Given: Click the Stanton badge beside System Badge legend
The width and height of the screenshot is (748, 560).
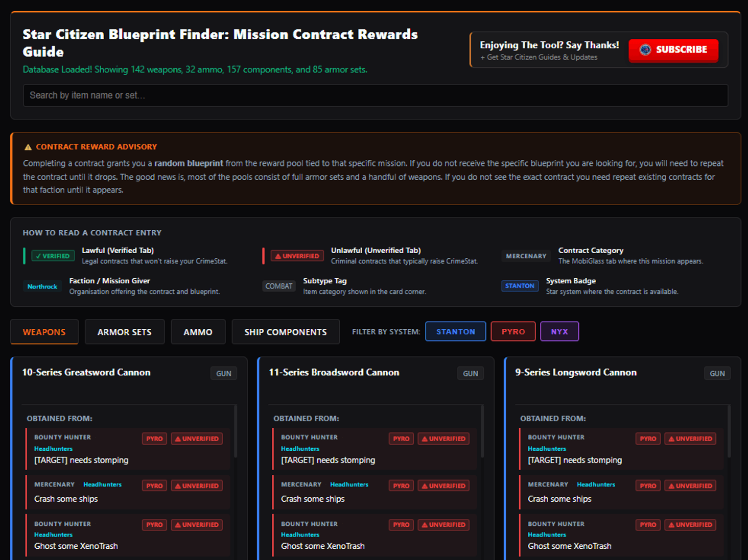Looking at the screenshot, I should (520, 286).
